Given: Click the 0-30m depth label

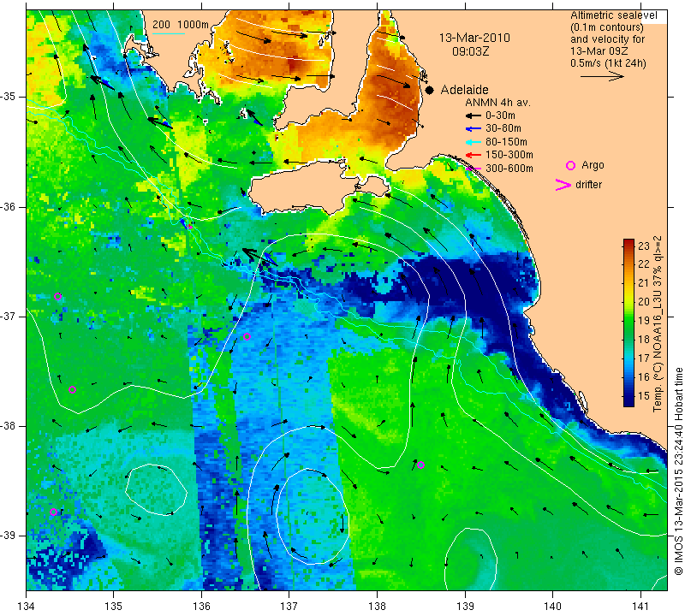Looking at the screenshot, I should [x=500, y=115].
